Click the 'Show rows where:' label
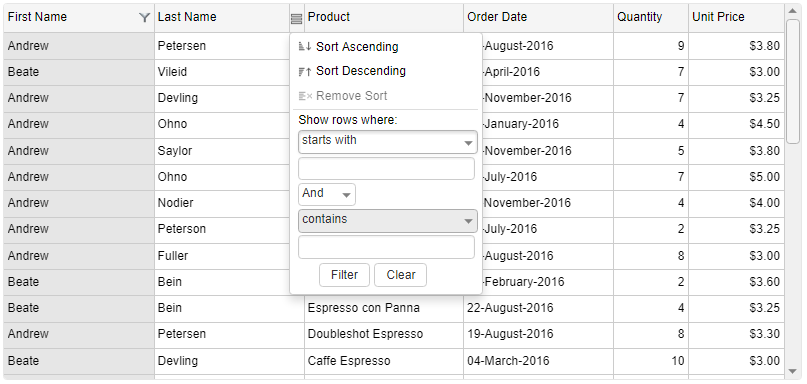807x384 pixels. click(348, 120)
